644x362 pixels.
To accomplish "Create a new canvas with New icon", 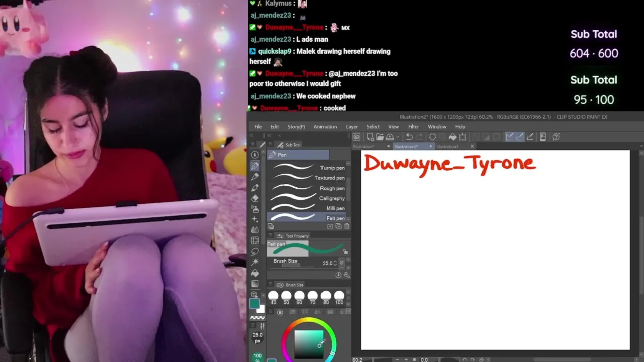I will 370,137.
